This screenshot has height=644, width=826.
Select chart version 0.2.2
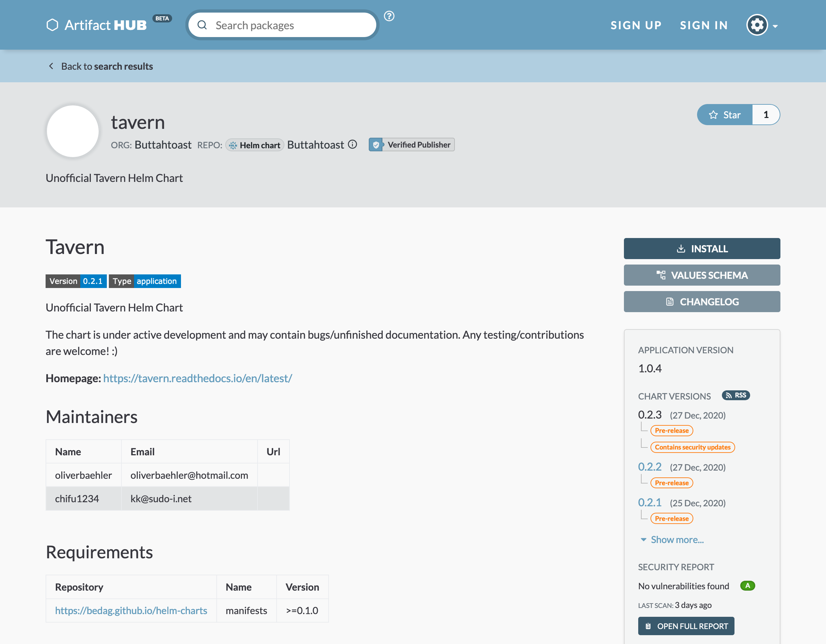650,467
